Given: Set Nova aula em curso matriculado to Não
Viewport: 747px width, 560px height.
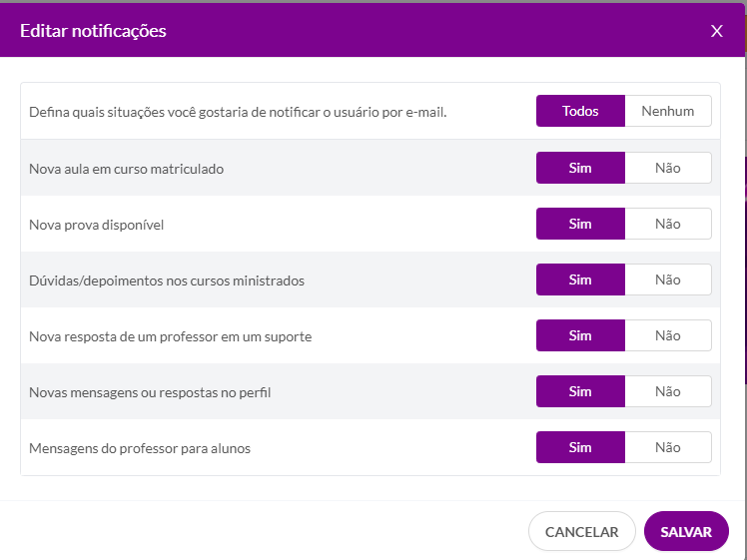Looking at the screenshot, I should pos(668,168).
